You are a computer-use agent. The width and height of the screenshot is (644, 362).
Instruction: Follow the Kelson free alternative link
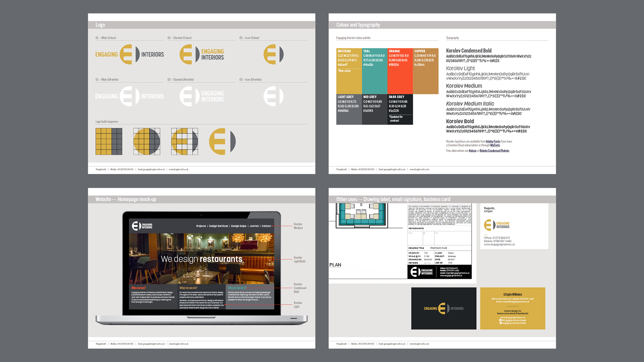tap(472, 151)
